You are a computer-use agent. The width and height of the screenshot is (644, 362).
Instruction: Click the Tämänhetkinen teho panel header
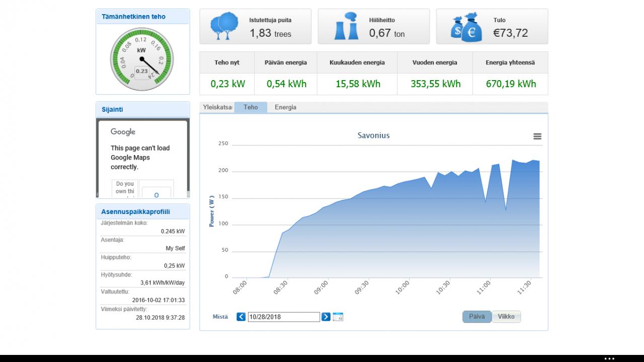click(x=143, y=17)
